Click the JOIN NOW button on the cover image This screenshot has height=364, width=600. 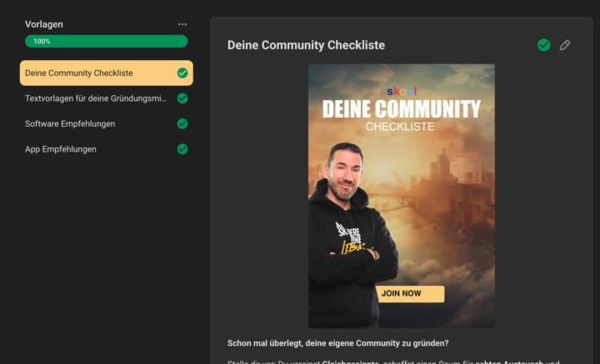coord(410,294)
